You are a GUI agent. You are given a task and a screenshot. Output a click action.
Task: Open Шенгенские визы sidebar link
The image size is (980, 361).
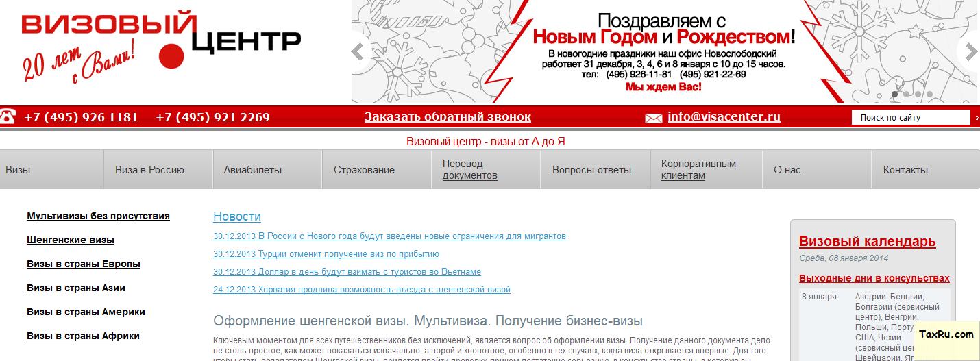tap(71, 240)
